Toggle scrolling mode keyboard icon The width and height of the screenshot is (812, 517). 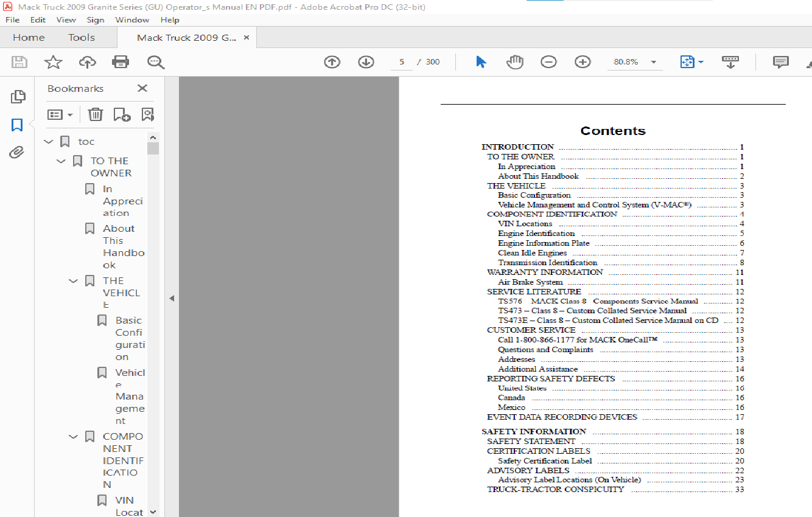pos(730,62)
